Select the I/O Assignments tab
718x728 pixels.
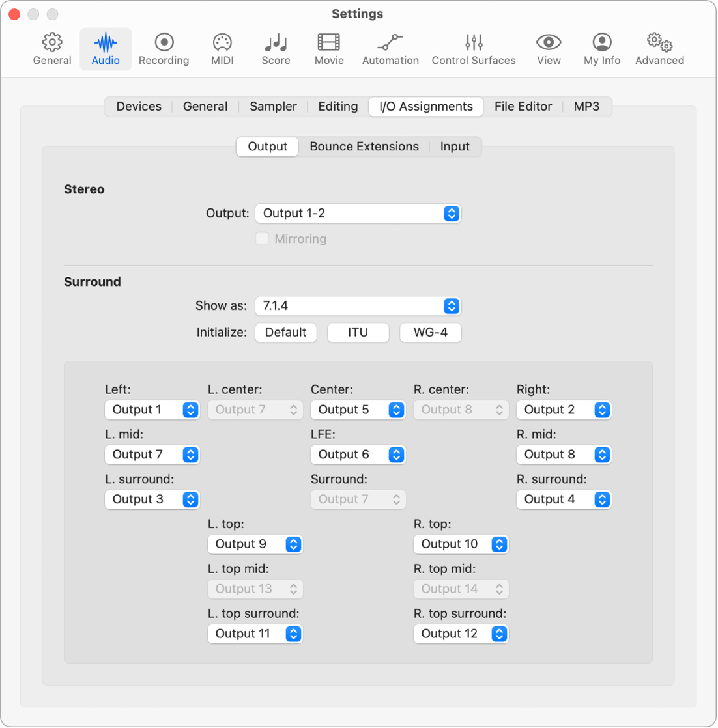click(426, 107)
